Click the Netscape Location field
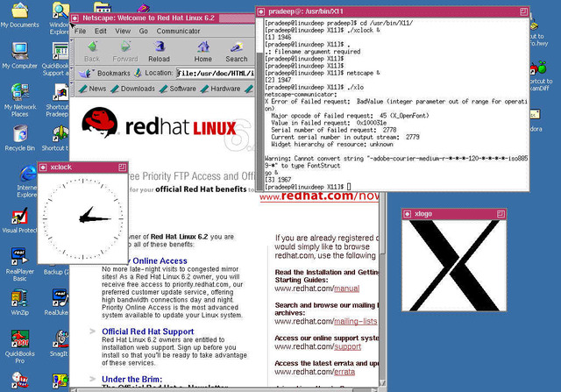 (x=216, y=74)
